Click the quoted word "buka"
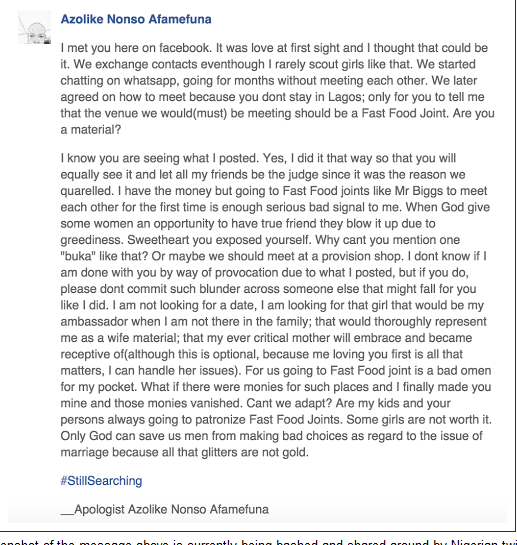 coord(78,256)
